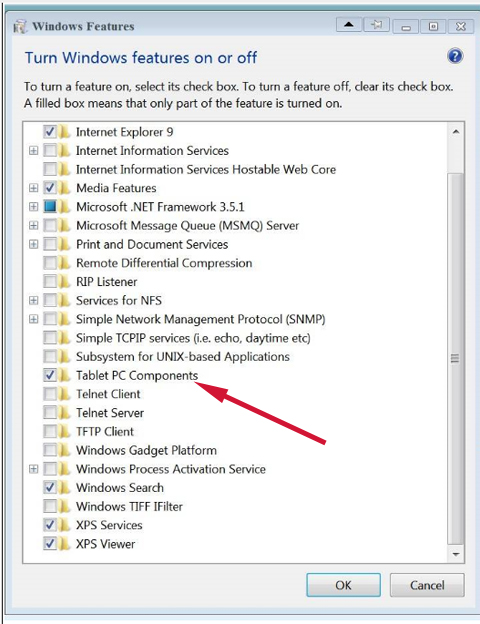Enable the Internet Information Services checkbox
Image resolution: width=480 pixels, height=624 pixels.
coord(50,150)
